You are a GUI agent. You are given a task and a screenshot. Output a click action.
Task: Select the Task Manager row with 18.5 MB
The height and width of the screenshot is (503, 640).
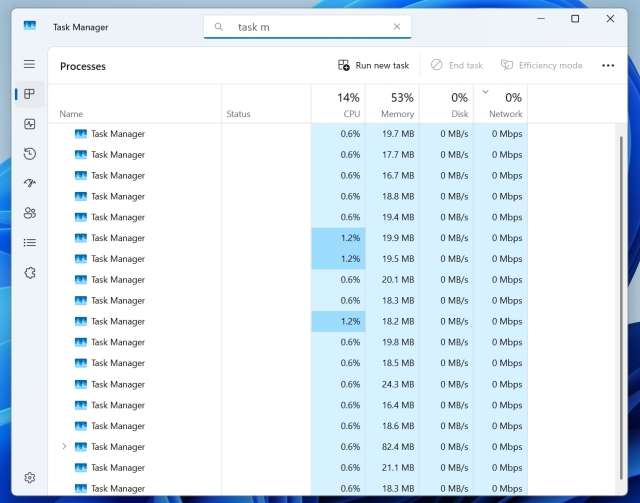point(288,363)
